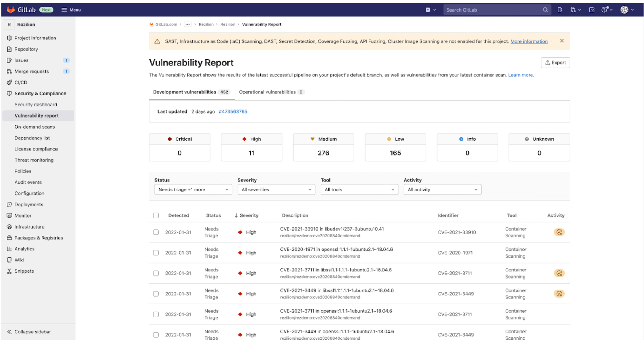Open the Status filter dropdown
The image size is (644, 353).
pos(193,189)
